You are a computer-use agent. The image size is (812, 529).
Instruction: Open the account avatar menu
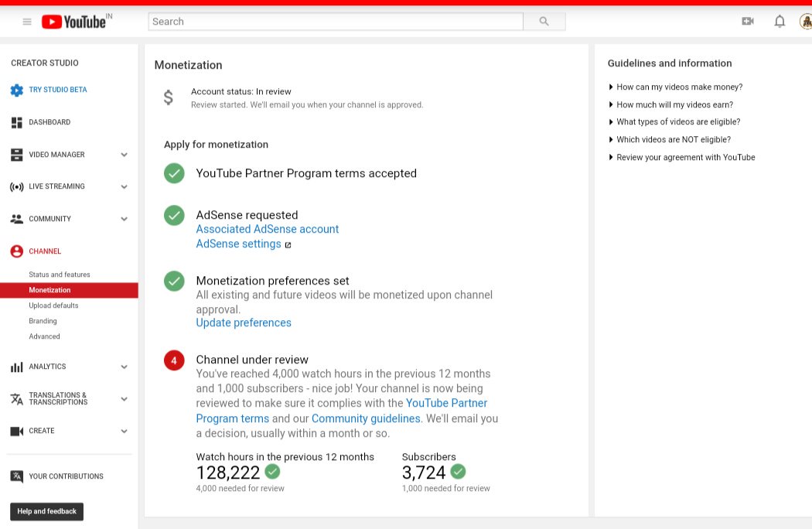[806, 21]
